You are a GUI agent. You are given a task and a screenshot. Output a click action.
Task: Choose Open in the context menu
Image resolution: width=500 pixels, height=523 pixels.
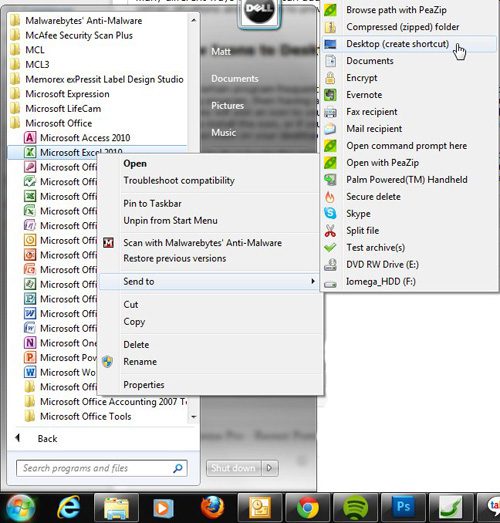pos(135,163)
